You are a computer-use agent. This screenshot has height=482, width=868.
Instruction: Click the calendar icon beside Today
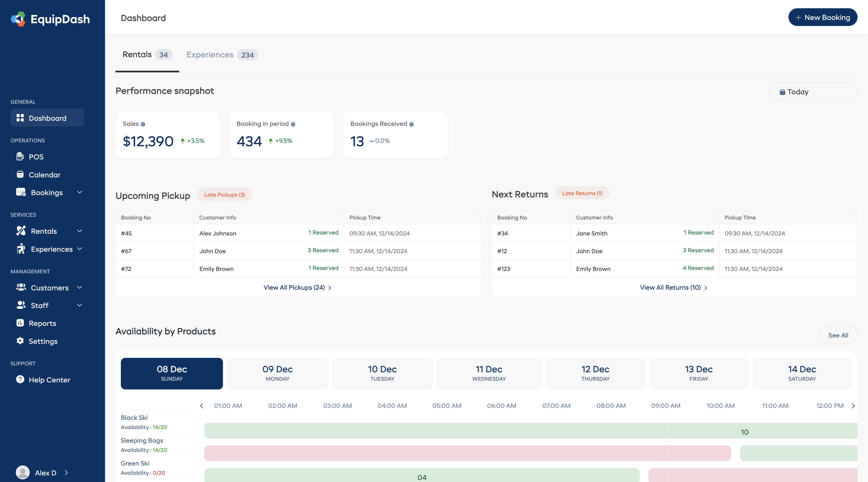pos(782,92)
